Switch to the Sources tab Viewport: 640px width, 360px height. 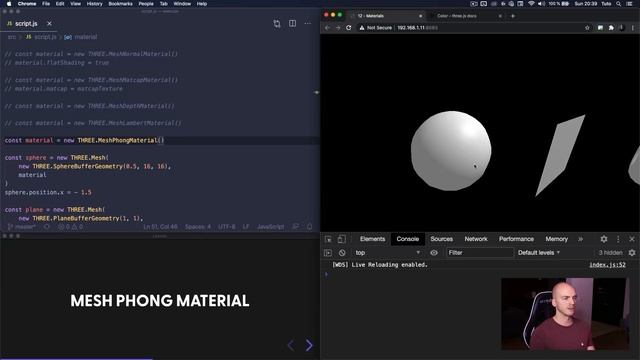tap(442, 239)
